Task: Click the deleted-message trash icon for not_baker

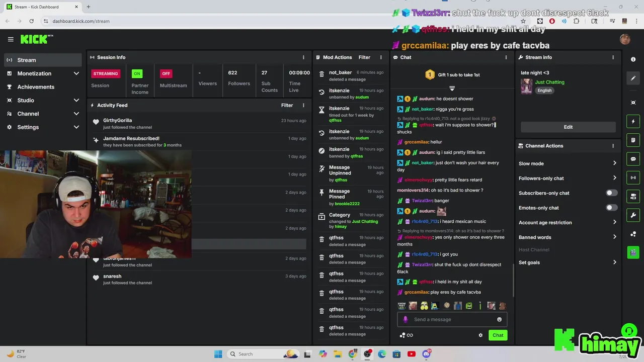Action: click(321, 74)
